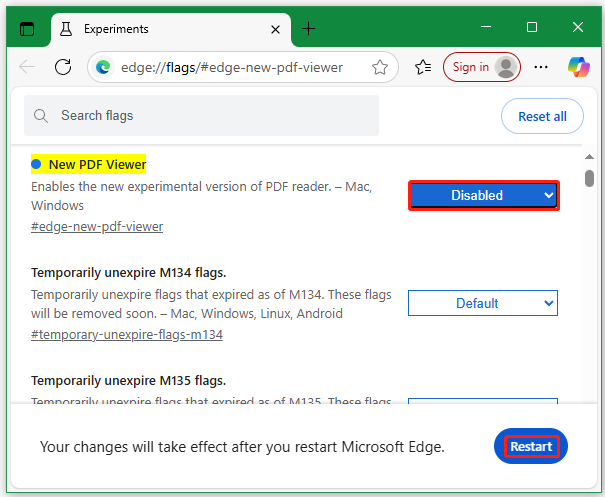Image resolution: width=605 pixels, height=497 pixels.
Task: Click the Reset all button
Action: (542, 116)
